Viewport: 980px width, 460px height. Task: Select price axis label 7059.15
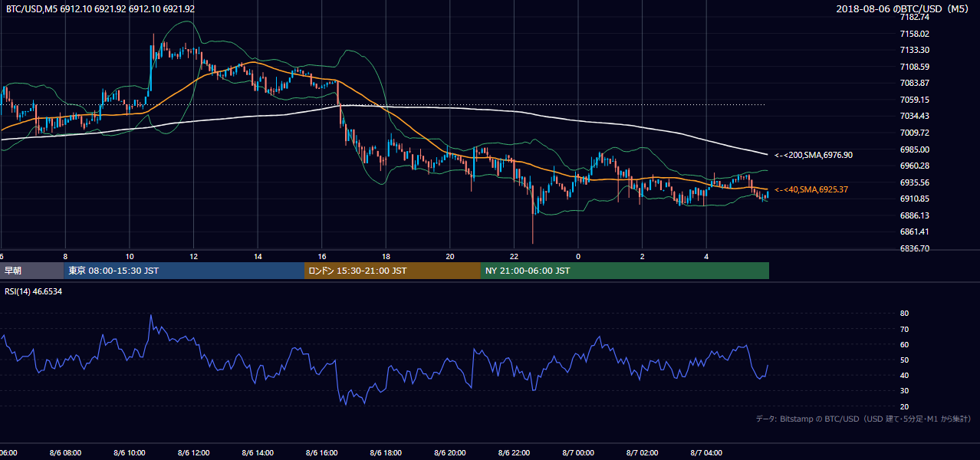pos(915,100)
